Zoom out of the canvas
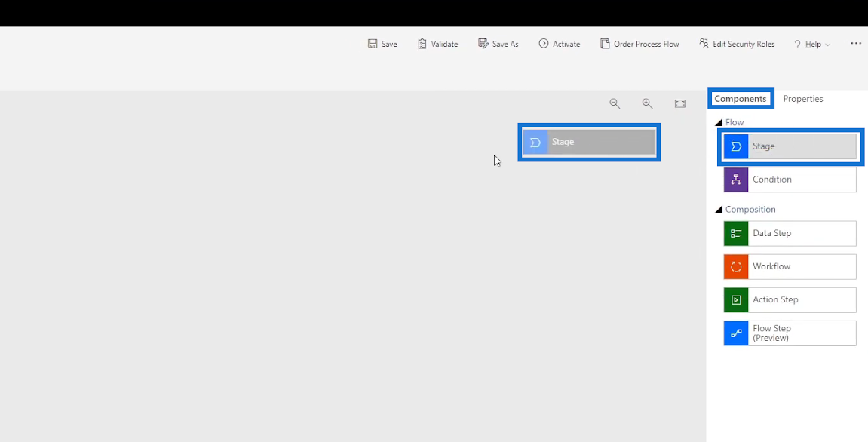868x442 pixels. [615, 103]
